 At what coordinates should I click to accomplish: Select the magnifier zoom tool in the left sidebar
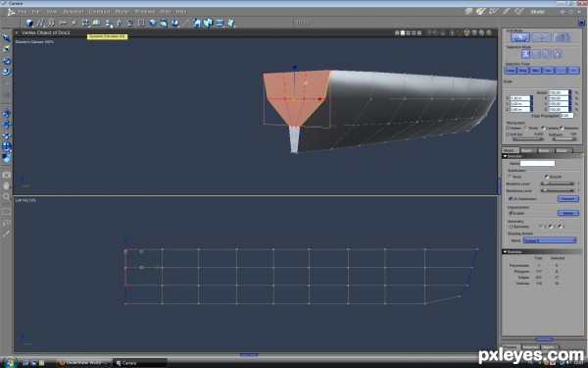7,197
